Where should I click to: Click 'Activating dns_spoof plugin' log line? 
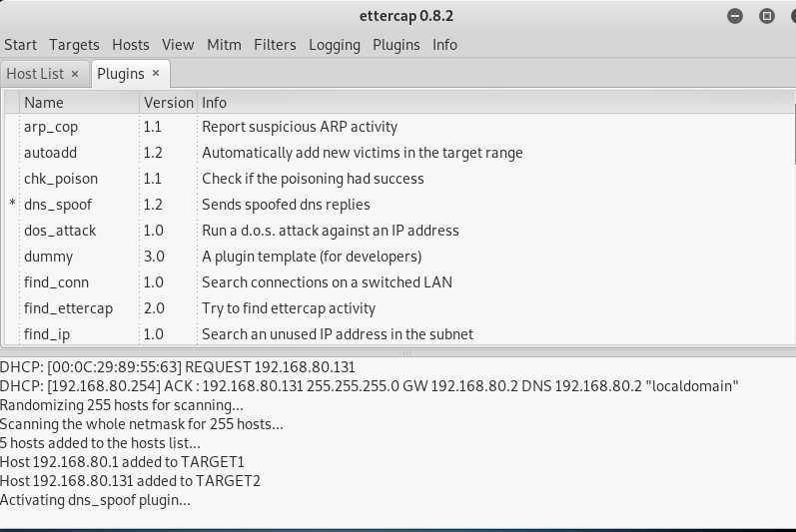95,500
